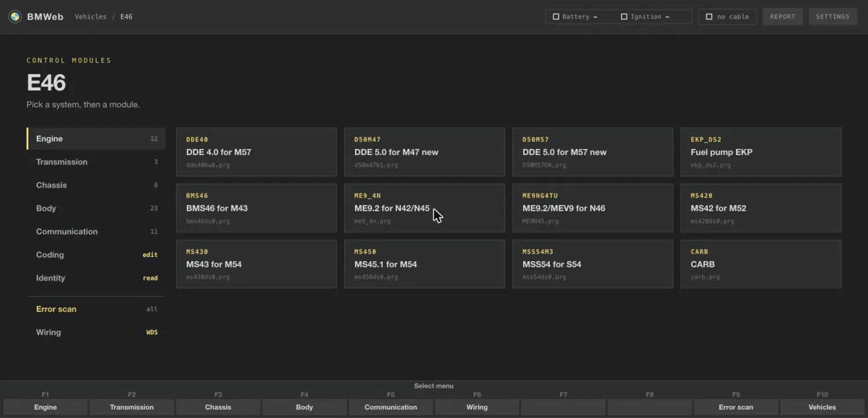Click the BMWeb brand name text
868x418 pixels.
(45, 17)
